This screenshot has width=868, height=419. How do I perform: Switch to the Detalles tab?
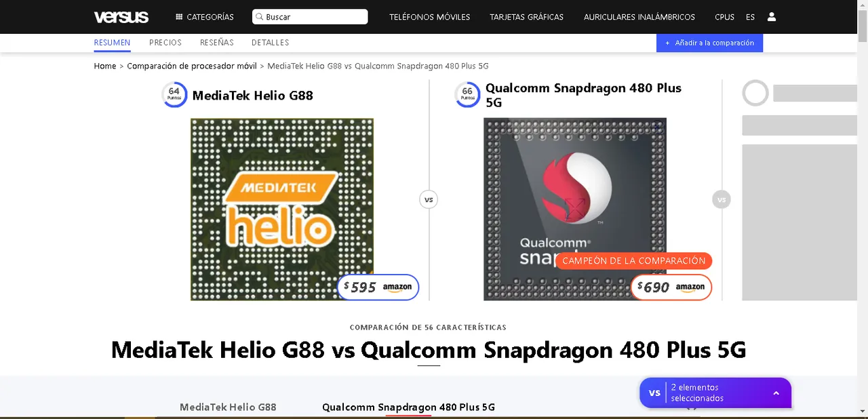(270, 43)
